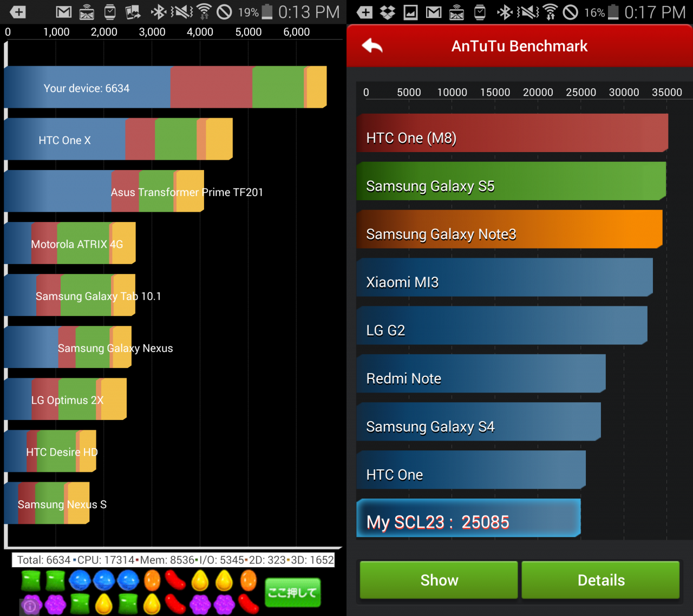Tap the vibrate-mute icon in Quadrant status bar
The width and height of the screenshot is (693, 616).
coord(182,11)
